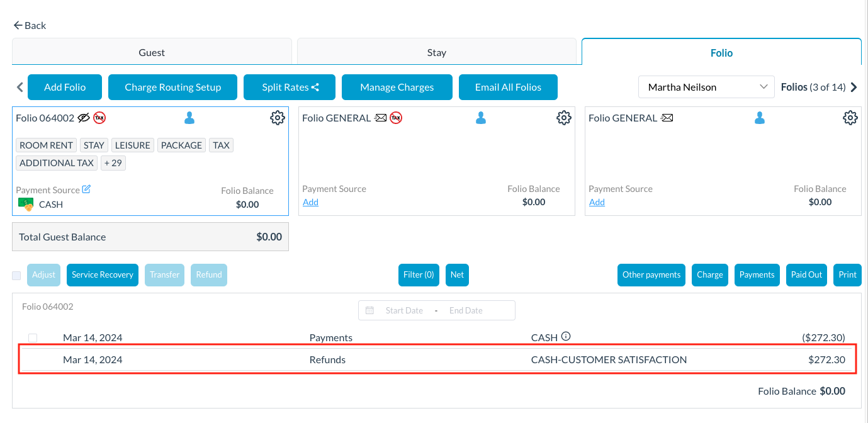Toggle hidden-eye icon on Folio 064002
868x423 pixels.
pos(83,118)
